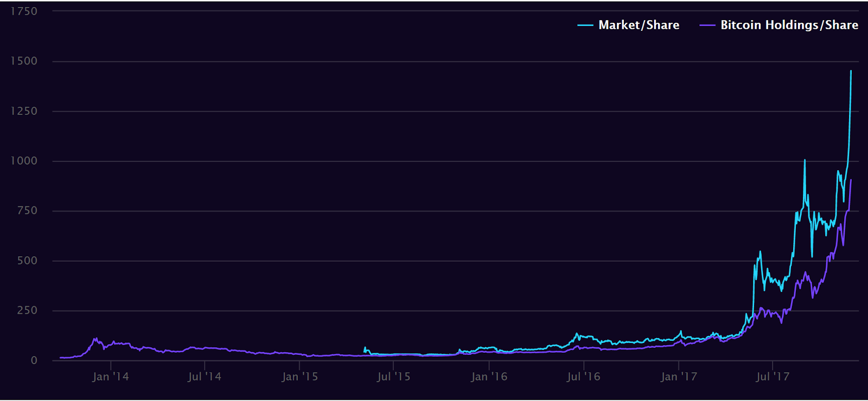
Task: Click the 250 y-axis value
Action: pos(27,311)
